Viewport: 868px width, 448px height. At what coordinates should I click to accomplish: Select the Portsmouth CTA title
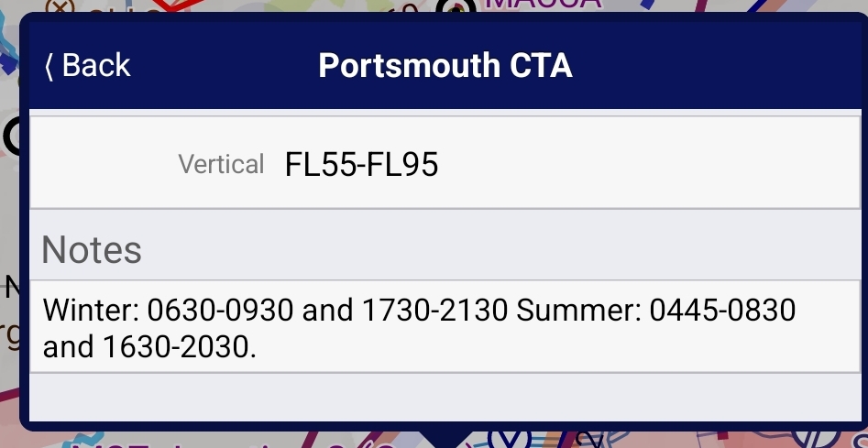tap(445, 66)
